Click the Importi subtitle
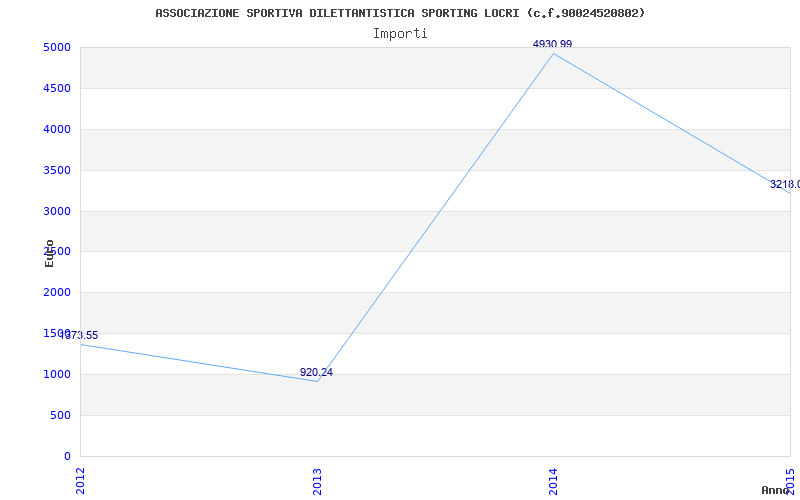Viewport: 800px width, 500px height. 400,34
